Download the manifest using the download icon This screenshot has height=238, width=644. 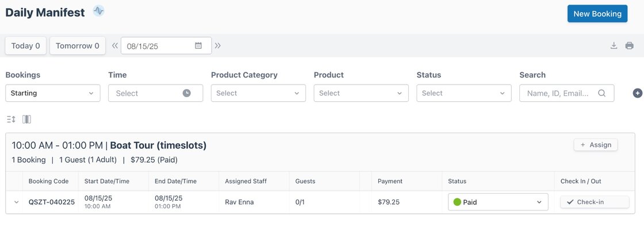(x=614, y=46)
